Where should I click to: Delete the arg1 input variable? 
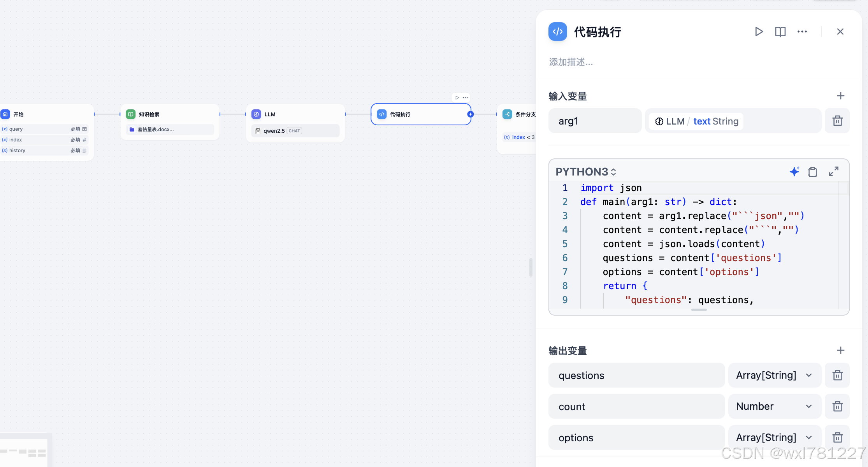coord(838,121)
